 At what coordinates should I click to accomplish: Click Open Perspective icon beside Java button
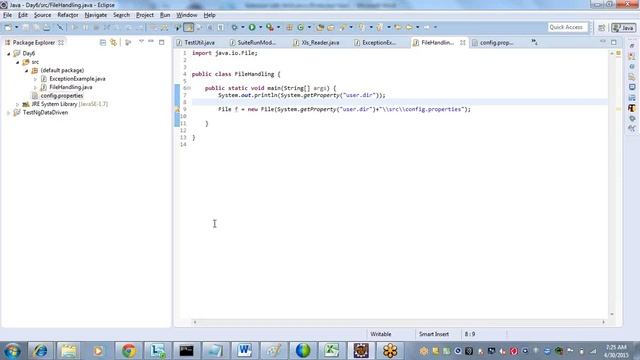pos(602,27)
